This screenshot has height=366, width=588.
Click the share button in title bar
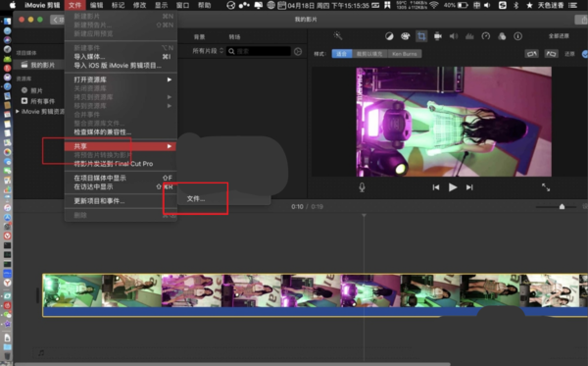coord(581,20)
